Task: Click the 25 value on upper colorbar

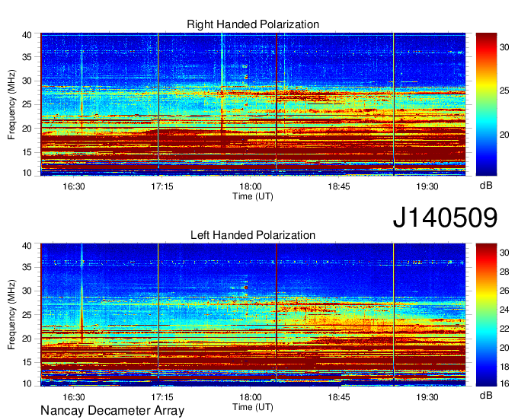Action: coord(504,91)
